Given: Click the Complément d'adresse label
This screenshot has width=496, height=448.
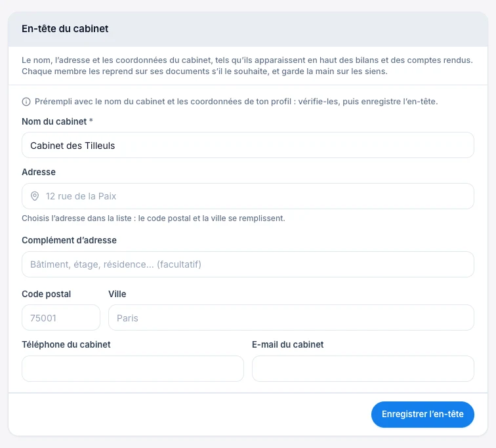Looking at the screenshot, I should pos(69,240).
